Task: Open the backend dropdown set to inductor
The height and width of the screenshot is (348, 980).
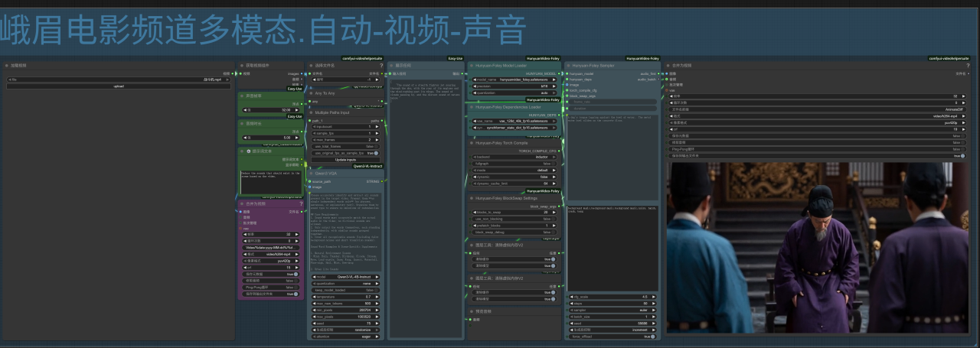Action: tap(515, 157)
